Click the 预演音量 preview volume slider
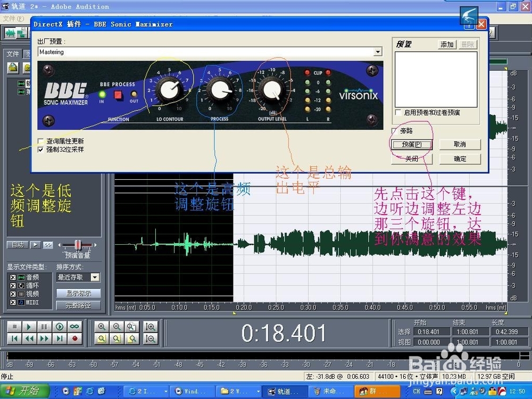532x399 pixels. click(x=78, y=245)
